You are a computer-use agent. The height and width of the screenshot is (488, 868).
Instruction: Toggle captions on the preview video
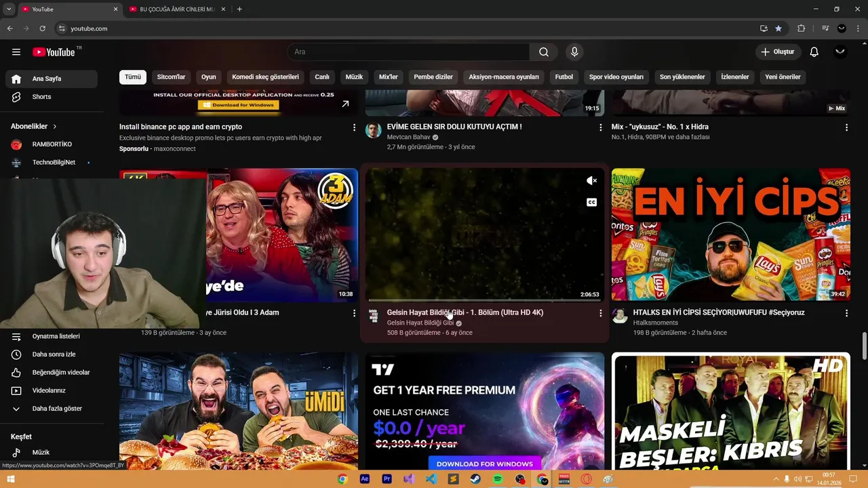tap(591, 202)
